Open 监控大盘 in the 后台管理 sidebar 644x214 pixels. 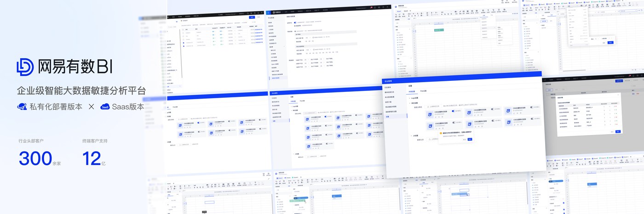tap(388, 102)
